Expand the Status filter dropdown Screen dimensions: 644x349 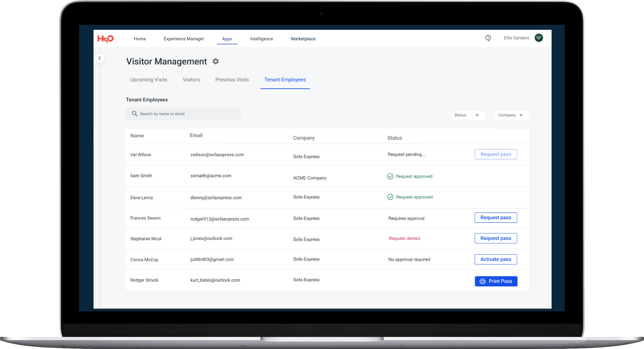[467, 115]
